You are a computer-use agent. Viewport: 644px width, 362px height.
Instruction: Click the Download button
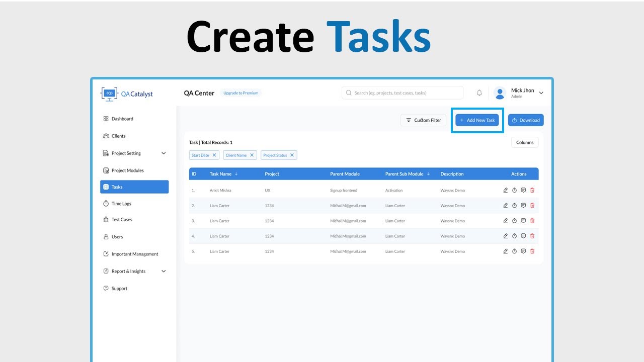526,120
